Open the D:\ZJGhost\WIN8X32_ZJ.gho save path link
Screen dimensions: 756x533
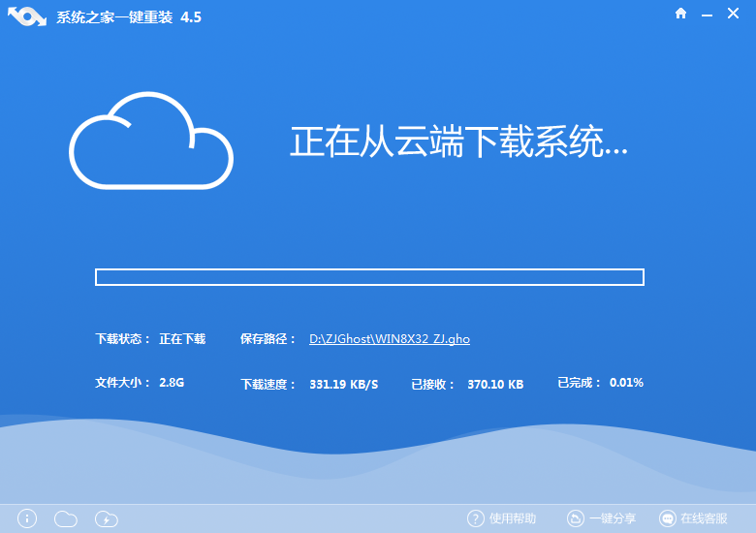(x=390, y=339)
